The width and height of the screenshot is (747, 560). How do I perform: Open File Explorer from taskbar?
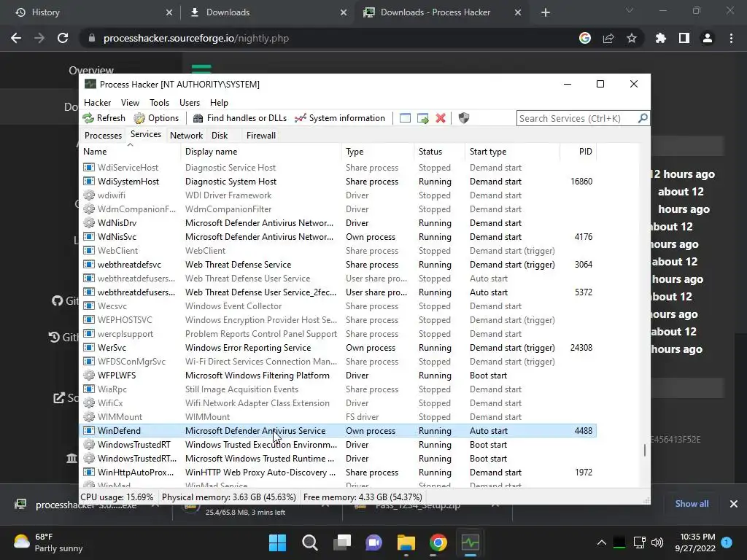pyautogui.click(x=406, y=542)
